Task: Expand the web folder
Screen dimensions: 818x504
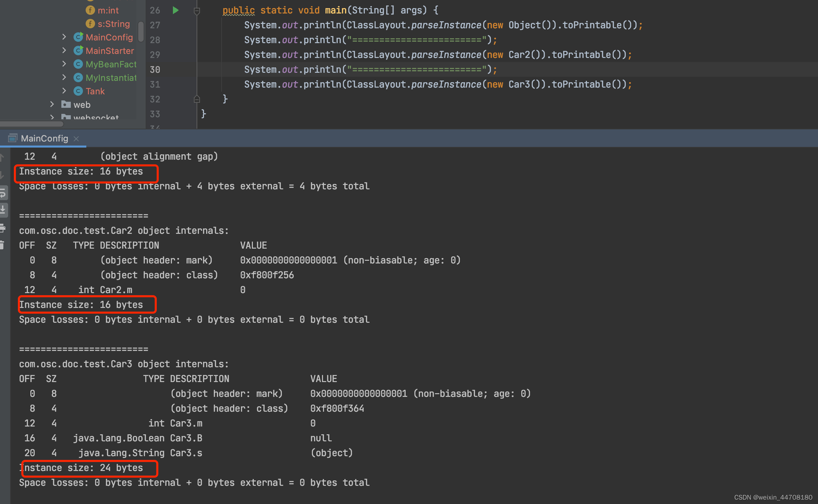Action: coord(52,104)
